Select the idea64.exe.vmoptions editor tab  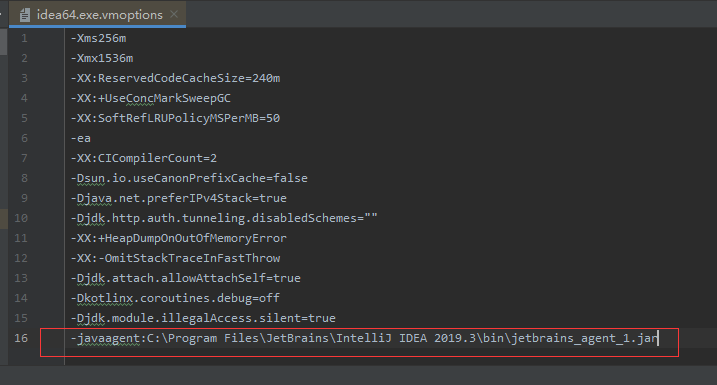(97, 15)
